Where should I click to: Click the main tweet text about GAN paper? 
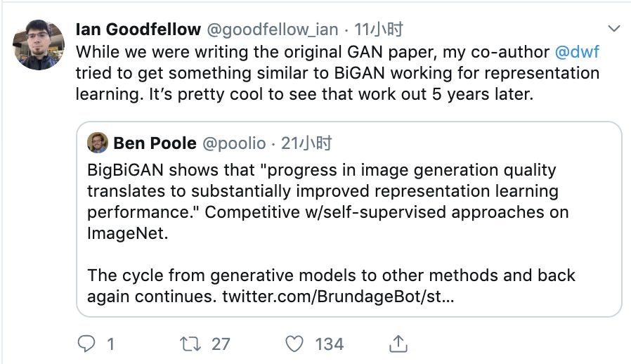(x=316, y=73)
